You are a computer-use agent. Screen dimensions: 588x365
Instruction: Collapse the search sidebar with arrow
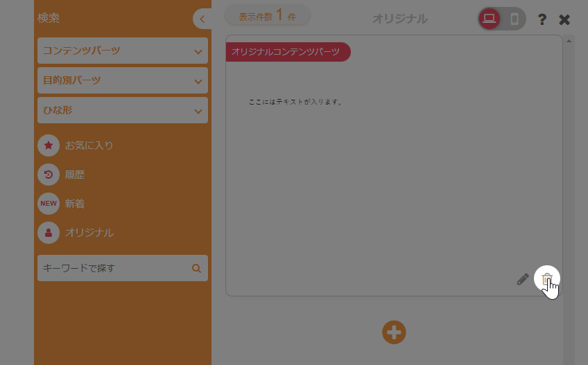click(x=202, y=19)
